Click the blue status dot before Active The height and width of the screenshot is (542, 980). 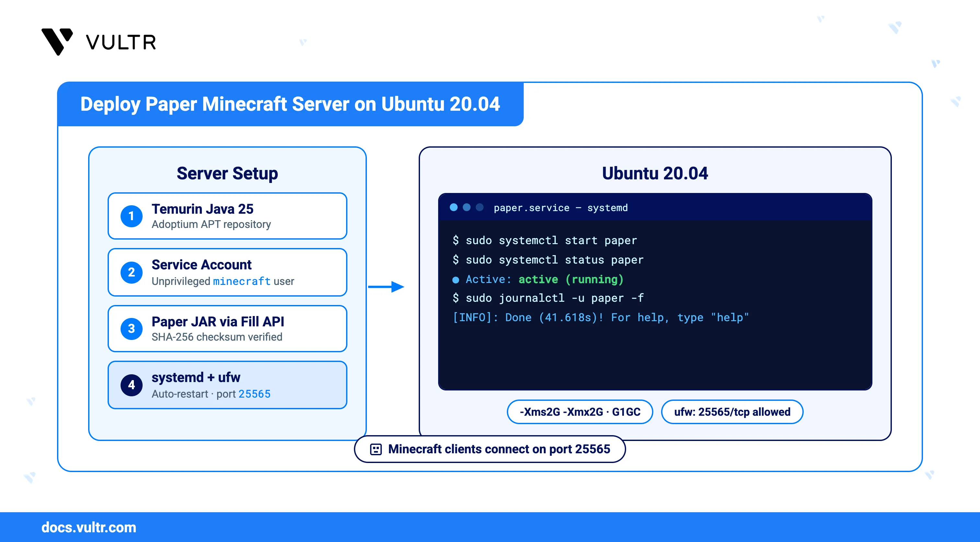pos(455,280)
